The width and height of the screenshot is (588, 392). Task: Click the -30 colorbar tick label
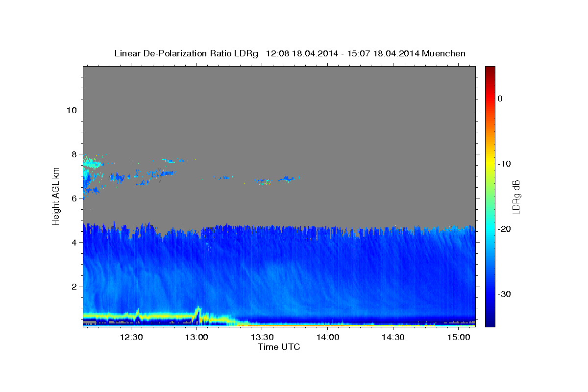tap(505, 294)
